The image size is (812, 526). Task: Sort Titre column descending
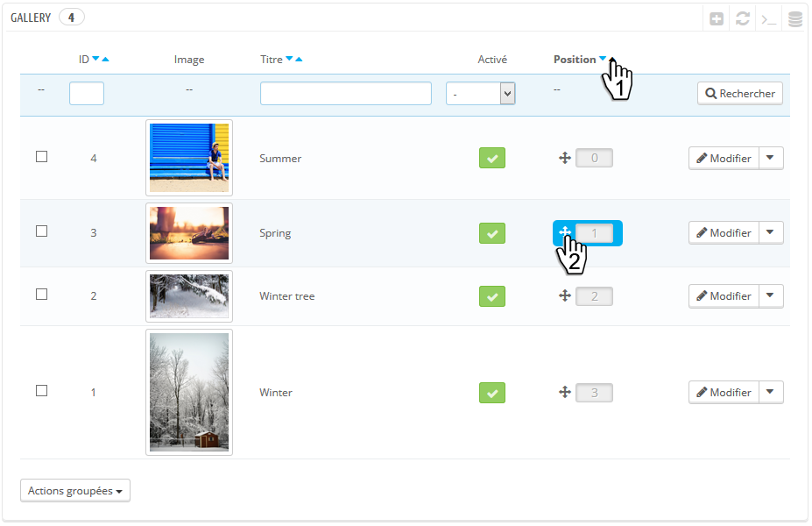289,59
